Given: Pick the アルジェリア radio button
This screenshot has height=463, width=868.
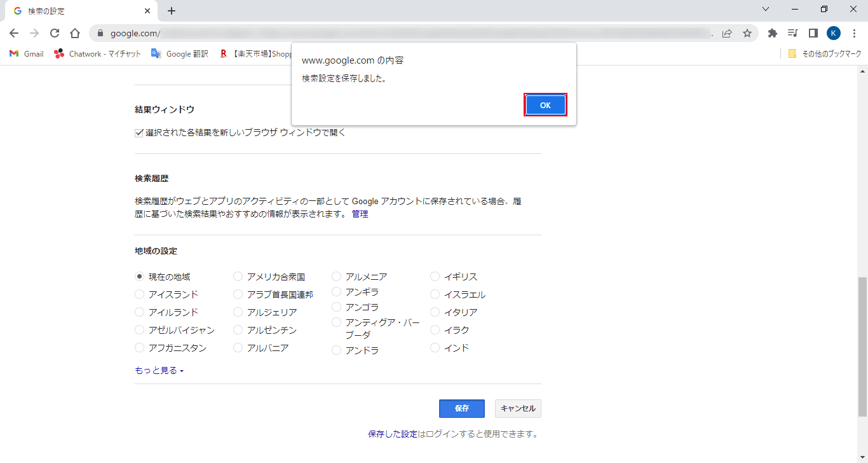Looking at the screenshot, I should tap(238, 312).
